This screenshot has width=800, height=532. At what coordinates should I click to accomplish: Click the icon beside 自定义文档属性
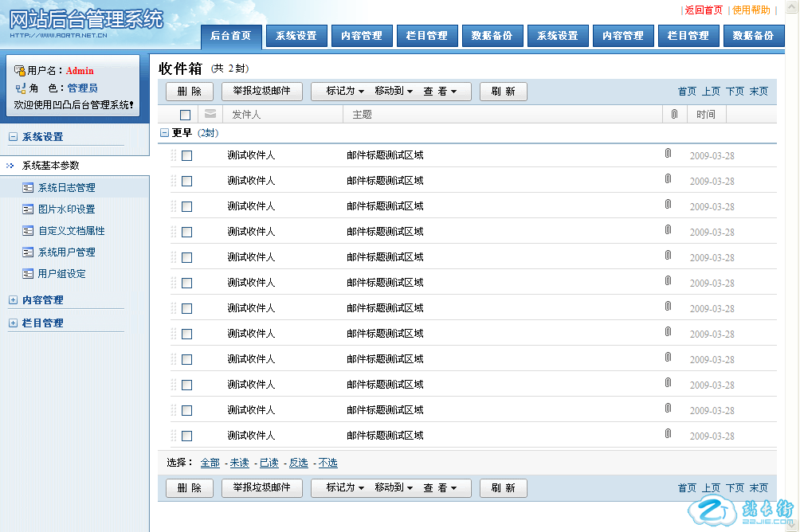pyautogui.click(x=28, y=231)
